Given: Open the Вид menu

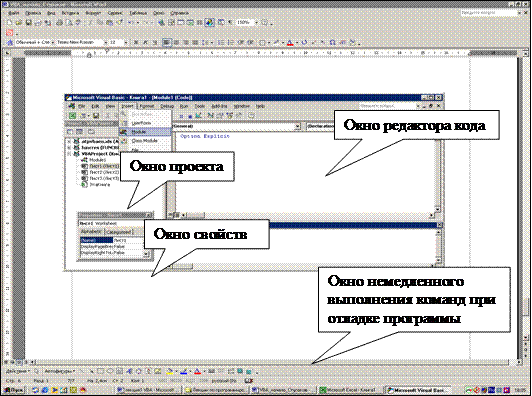Looking at the screenshot, I should (x=51, y=13).
